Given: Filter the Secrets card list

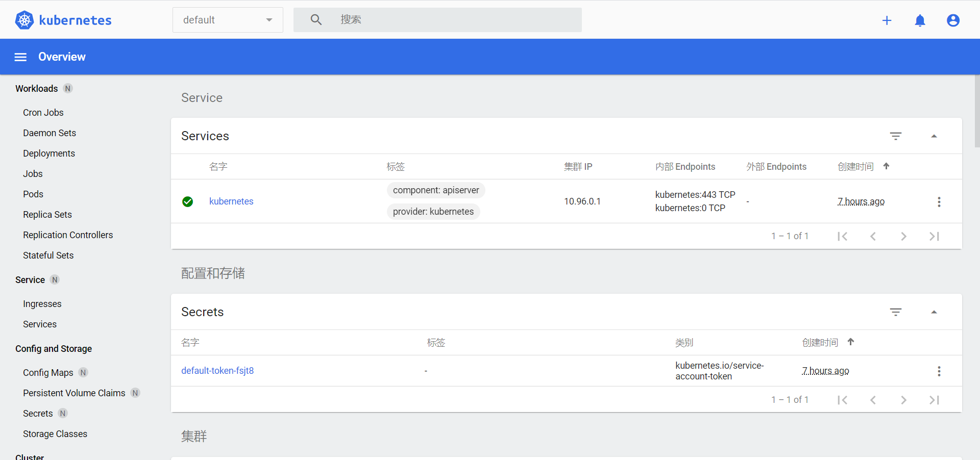Looking at the screenshot, I should click(x=896, y=312).
